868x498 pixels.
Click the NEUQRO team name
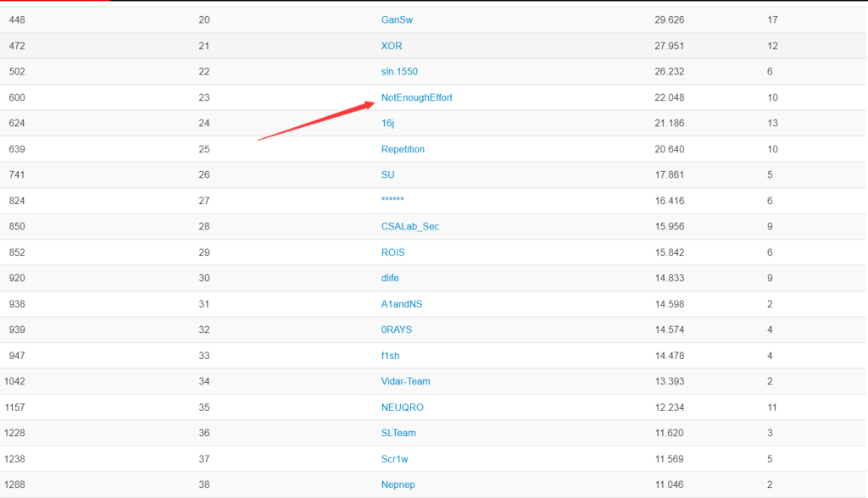coord(402,407)
